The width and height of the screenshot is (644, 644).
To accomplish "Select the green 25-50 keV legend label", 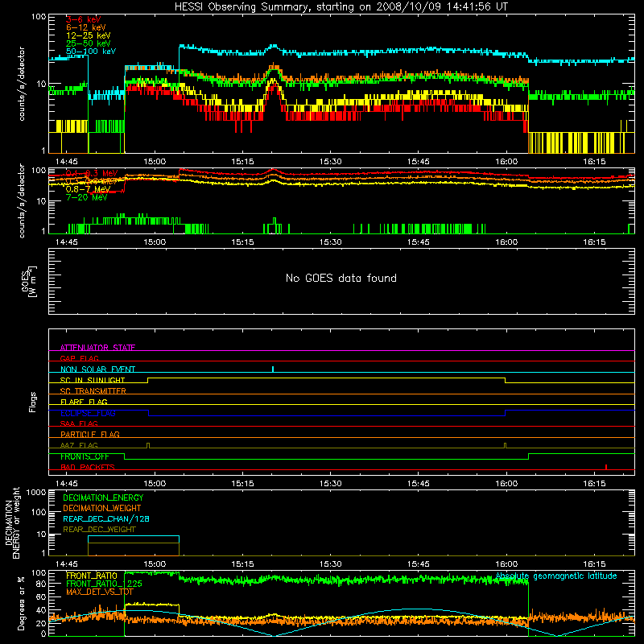I will [89, 43].
